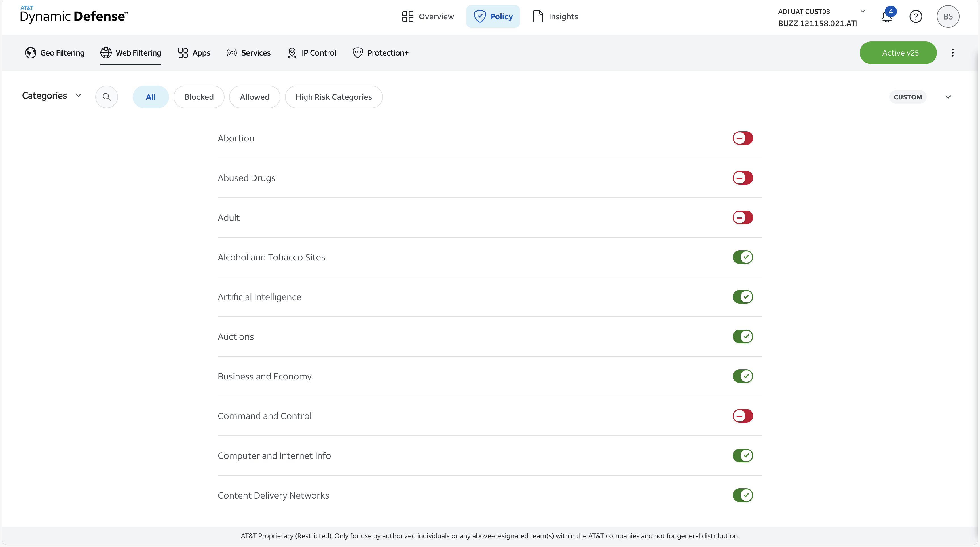This screenshot has height=547, width=980.
Task: Click the IP Control pin icon
Action: [x=292, y=53]
